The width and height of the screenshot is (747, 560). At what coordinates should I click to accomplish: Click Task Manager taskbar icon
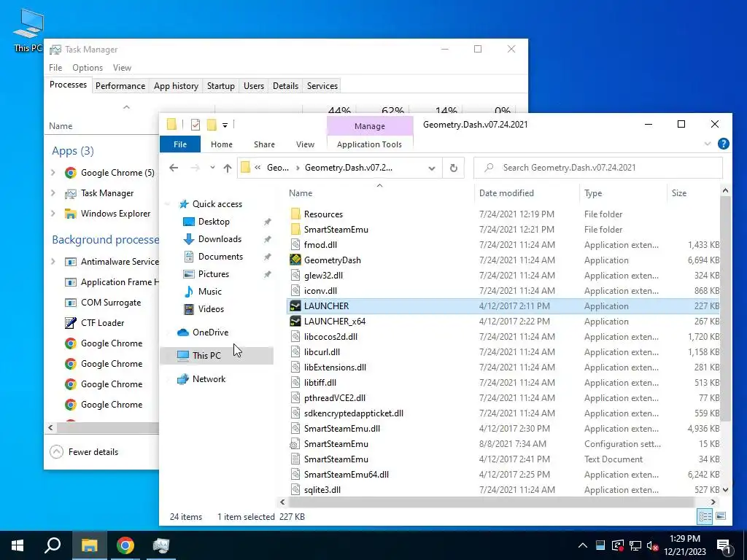tap(161, 545)
